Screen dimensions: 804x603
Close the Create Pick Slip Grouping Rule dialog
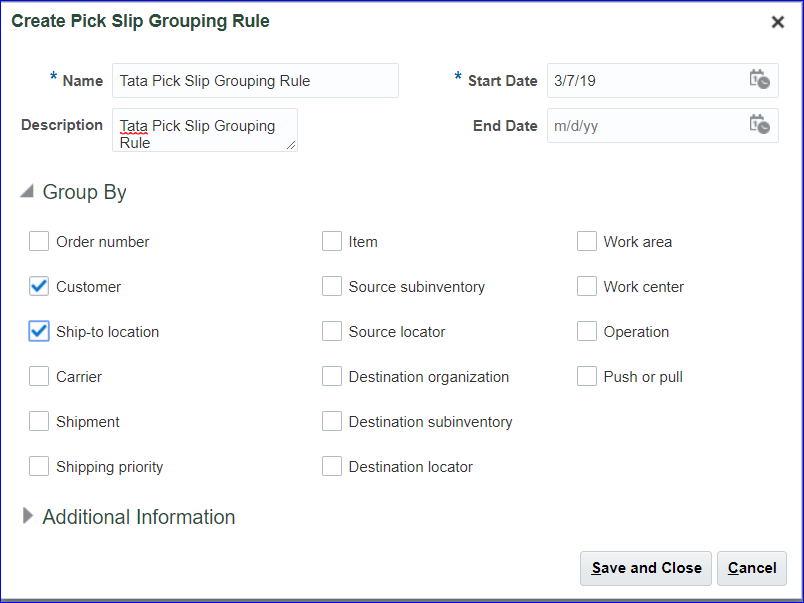[x=777, y=22]
